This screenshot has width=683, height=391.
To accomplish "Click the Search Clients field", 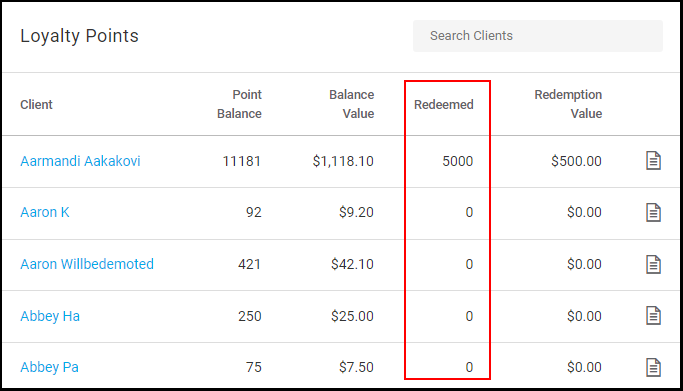I will (x=538, y=36).
